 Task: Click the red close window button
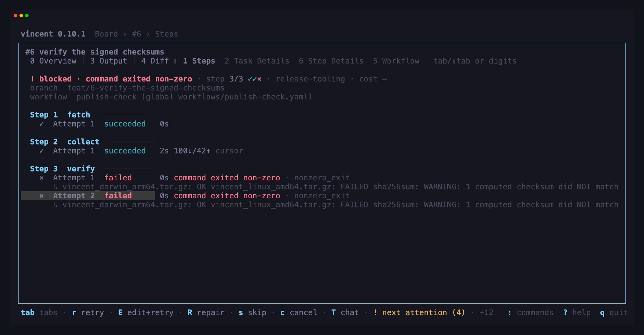tap(16, 16)
